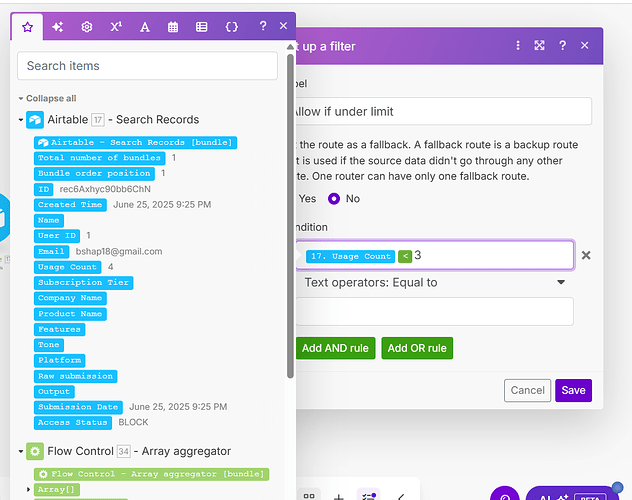Open the AI BETA assistant button
632x500 pixels.
[572, 494]
